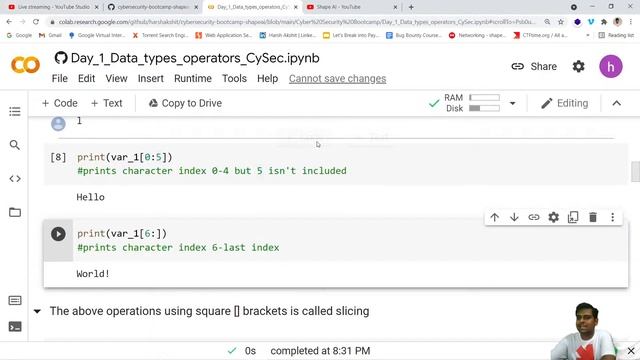Move cell down with arrow icon
The height and width of the screenshot is (360, 640).
(514, 217)
